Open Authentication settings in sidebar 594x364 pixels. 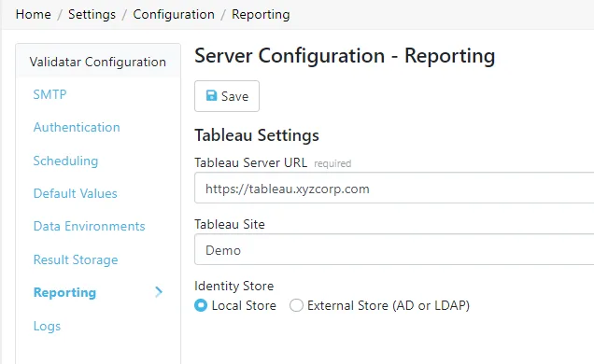(77, 127)
